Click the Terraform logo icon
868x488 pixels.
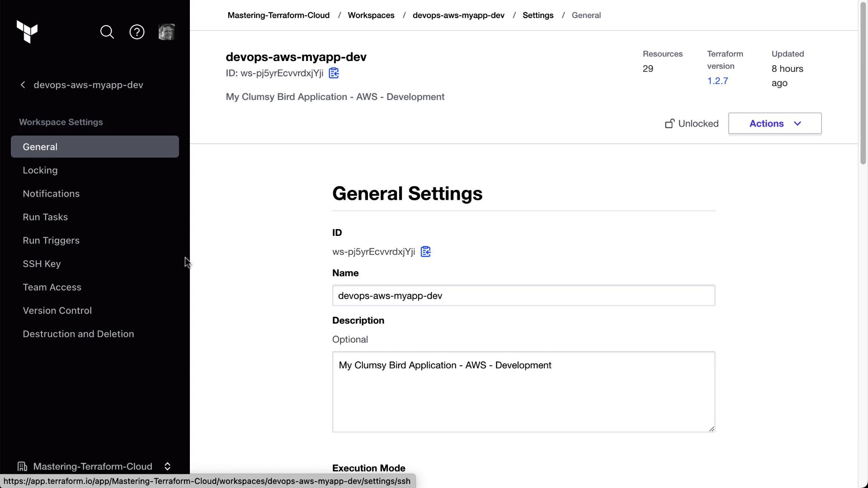[27, 32]
